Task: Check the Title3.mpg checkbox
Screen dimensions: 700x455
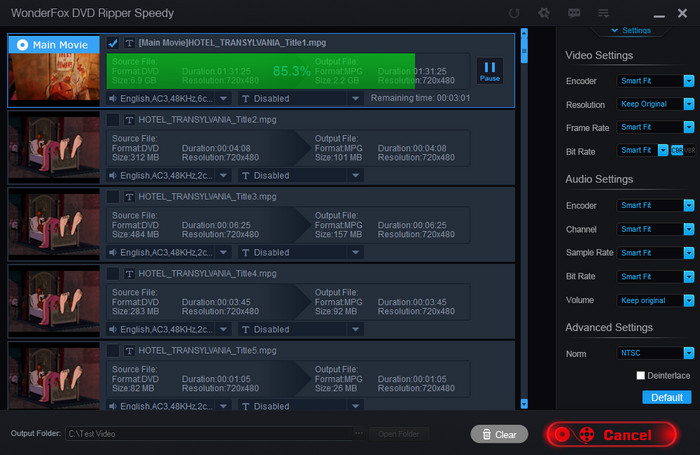Action: 113,196
